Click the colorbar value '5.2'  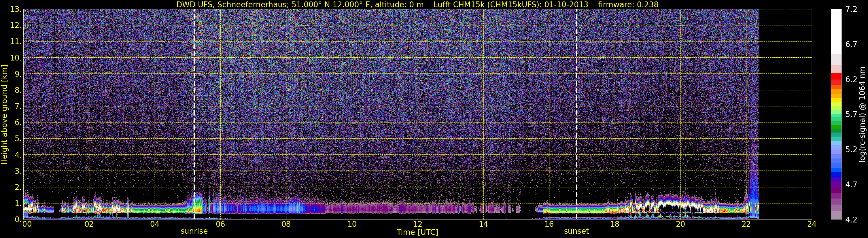(851, 150)
